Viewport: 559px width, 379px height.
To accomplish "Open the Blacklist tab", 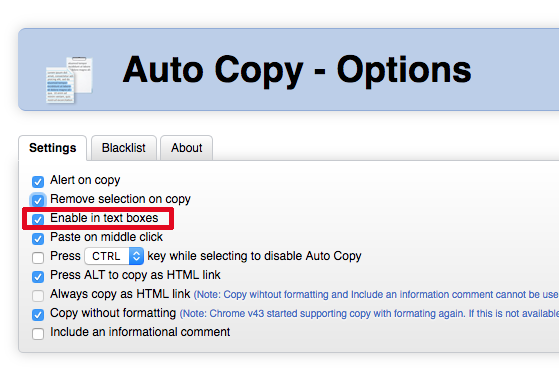I will (124, 148).
